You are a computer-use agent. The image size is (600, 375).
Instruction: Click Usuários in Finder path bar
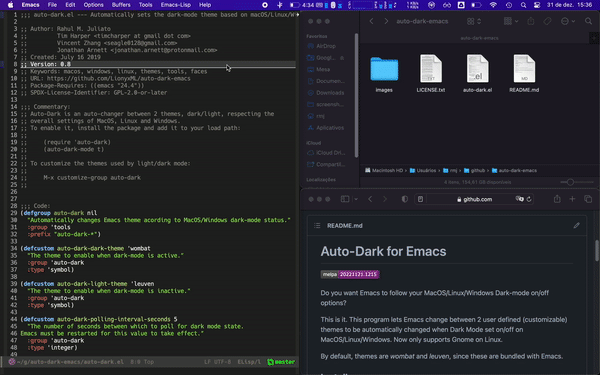point(423,170)
